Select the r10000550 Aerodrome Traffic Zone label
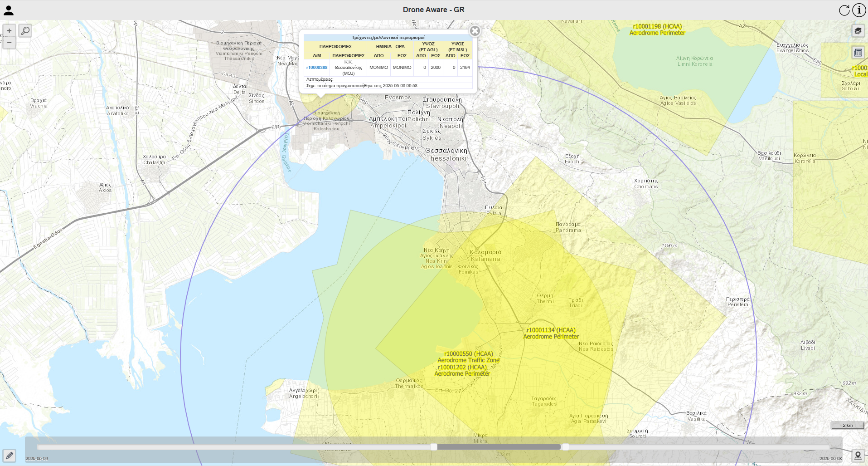 [x=468, y=357]
